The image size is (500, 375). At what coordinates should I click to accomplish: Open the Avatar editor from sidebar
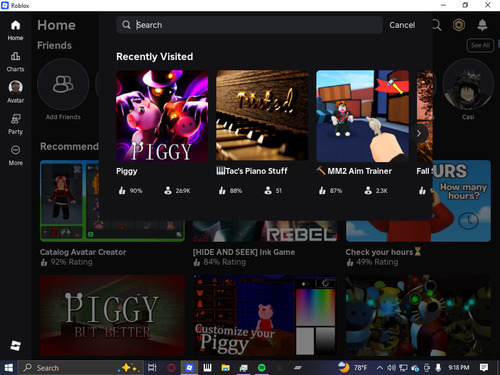[x=15, y=92]
